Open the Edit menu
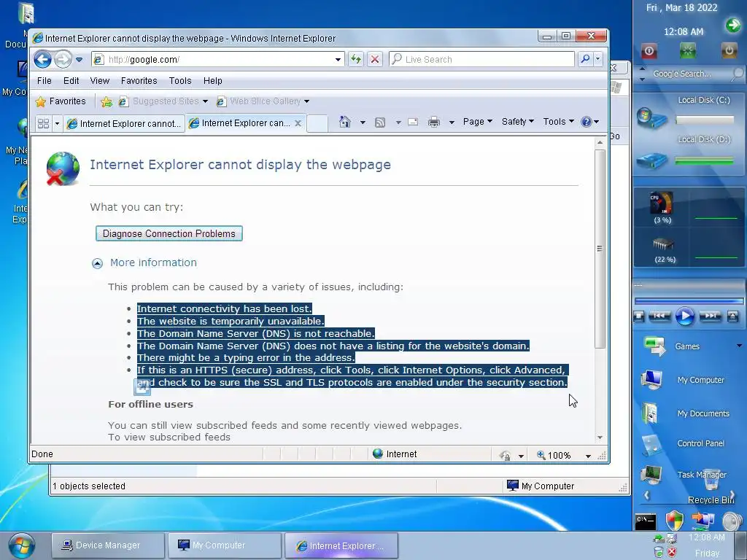The width and height of the screenshot is (747, 560). [71, 81]
